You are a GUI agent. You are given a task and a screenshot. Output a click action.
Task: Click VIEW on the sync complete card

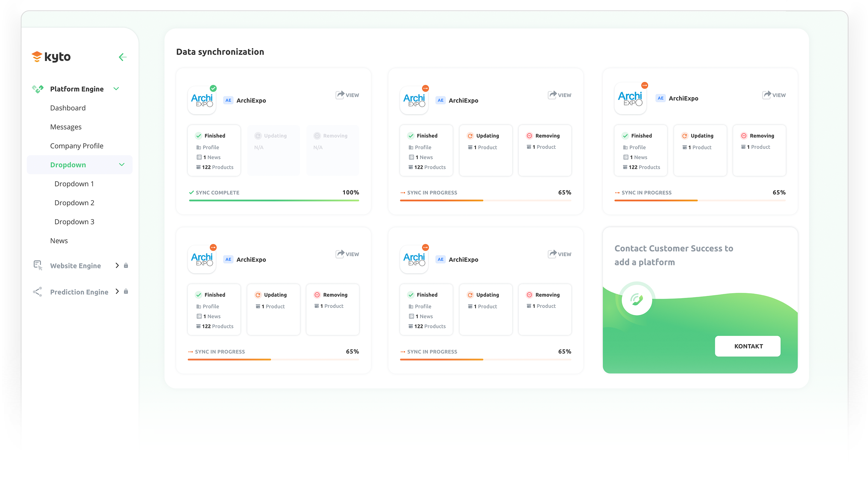(347, 95)
